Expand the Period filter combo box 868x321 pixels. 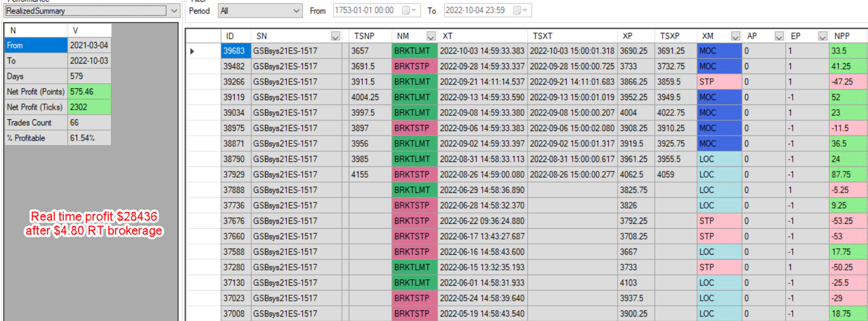pyautogui.click(x=296, y=11)
